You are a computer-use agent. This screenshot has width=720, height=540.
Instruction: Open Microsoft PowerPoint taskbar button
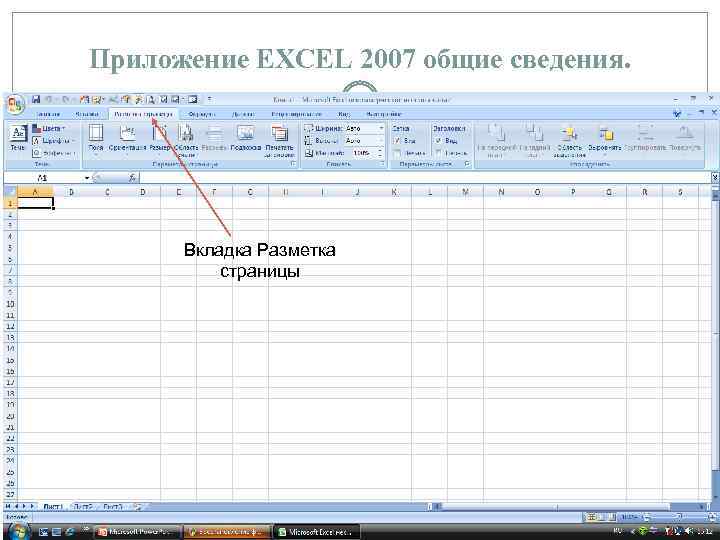tap(137, 532)
